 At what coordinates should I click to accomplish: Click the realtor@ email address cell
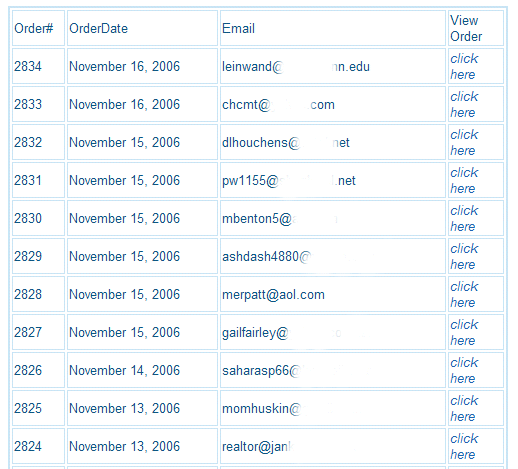(x=333, y=446)
